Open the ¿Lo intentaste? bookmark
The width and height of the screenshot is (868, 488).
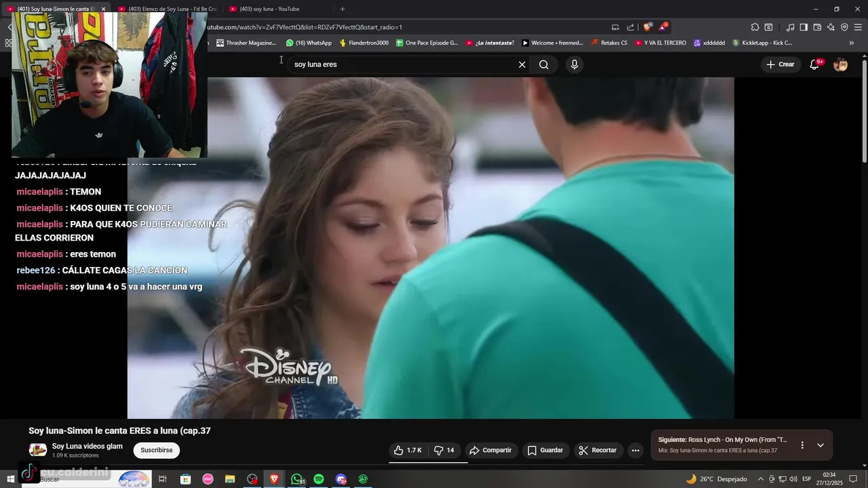(490, 43)
